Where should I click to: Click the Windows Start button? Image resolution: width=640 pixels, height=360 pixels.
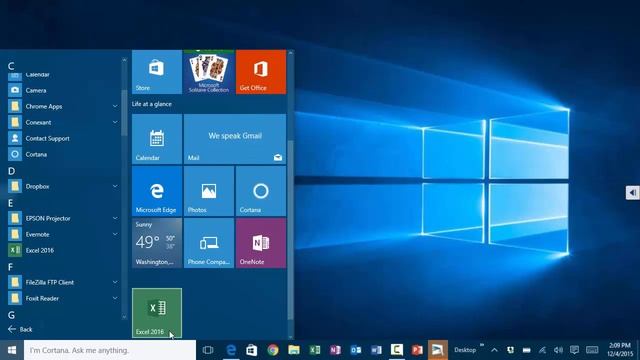tap(12, 350)
